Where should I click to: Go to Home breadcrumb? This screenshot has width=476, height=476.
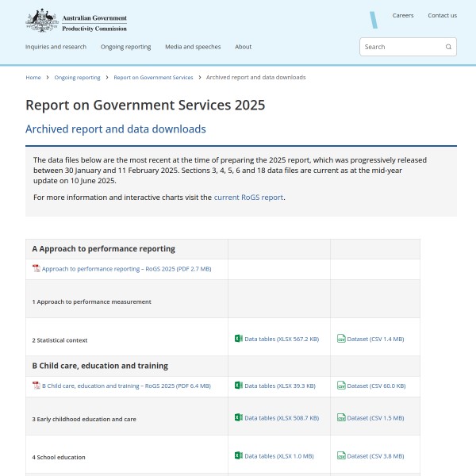click(33, 78)
